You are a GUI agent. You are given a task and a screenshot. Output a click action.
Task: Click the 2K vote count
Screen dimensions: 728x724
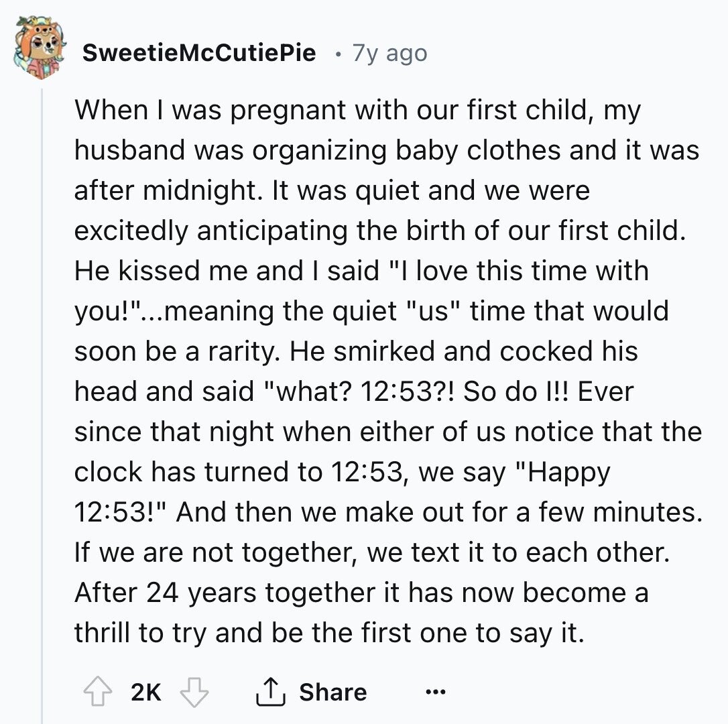tap(145, 692)
